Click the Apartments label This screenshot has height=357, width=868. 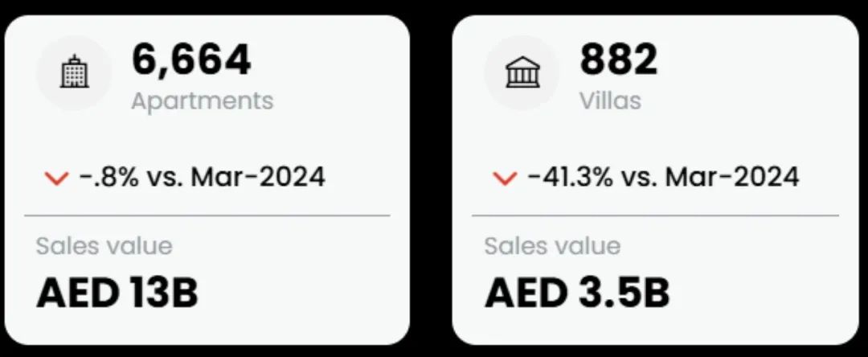pos(203,101)
